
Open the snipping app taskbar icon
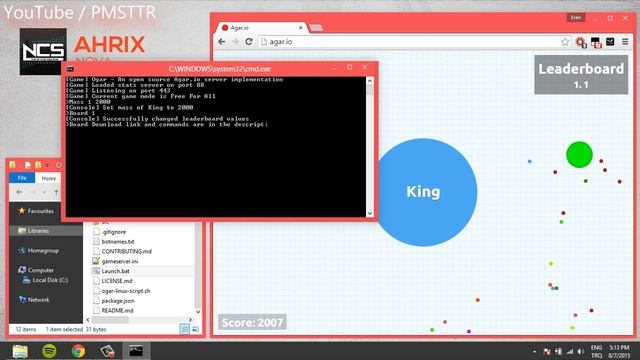point(107,351)
